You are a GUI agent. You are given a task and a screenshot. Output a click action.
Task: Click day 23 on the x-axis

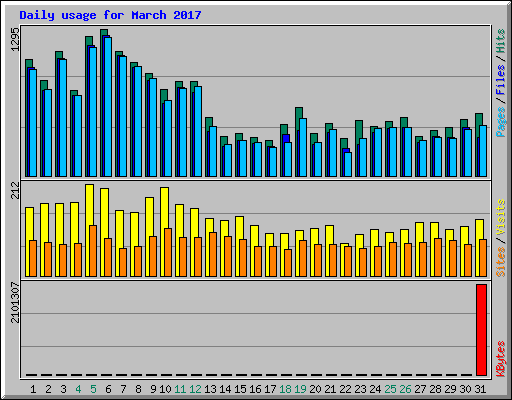pos(360,389)
